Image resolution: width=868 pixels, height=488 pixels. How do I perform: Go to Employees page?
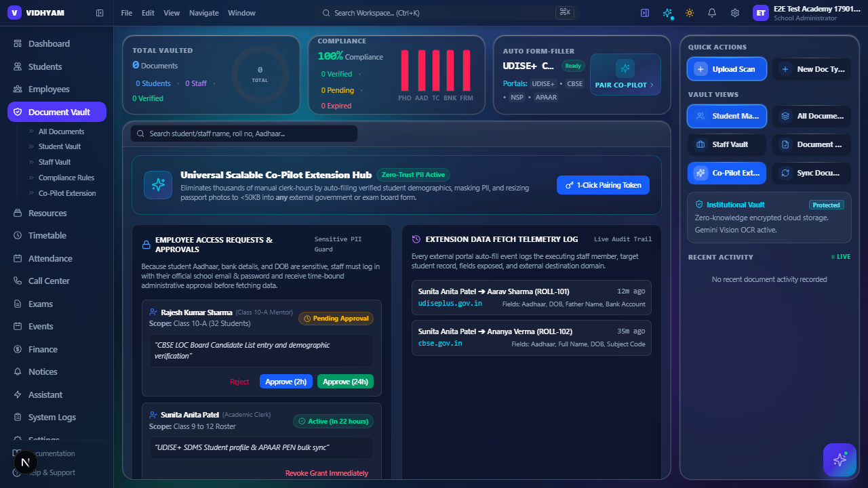pos(57,89)
